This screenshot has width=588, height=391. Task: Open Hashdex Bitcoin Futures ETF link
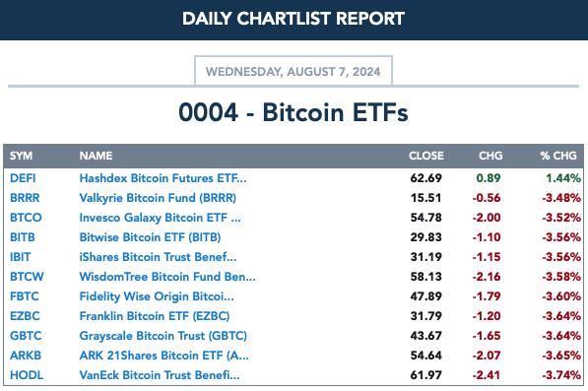(163, 178)
